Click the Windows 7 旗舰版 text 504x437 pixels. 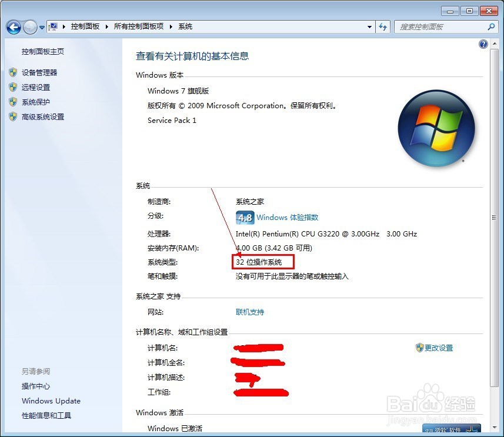pos(178,91)
